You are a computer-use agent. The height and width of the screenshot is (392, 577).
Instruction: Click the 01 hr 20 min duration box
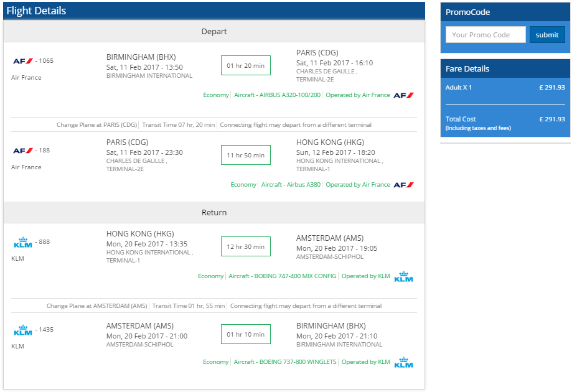pyautogui.click(x=245, y=65)
